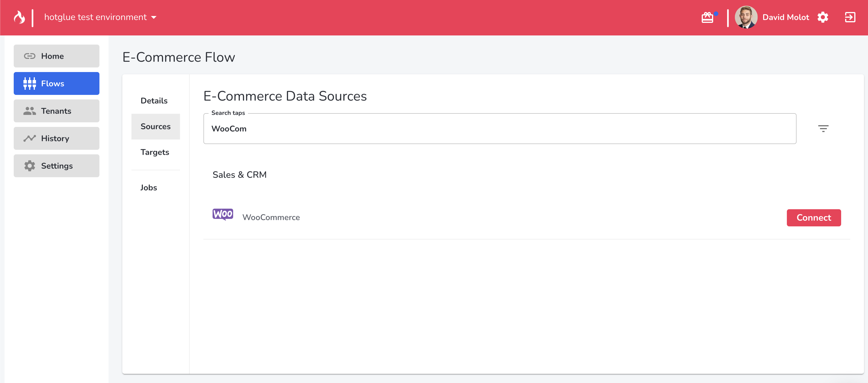Click the David Molot username
This screenshot has height=383, width=868.
[785, 17]
